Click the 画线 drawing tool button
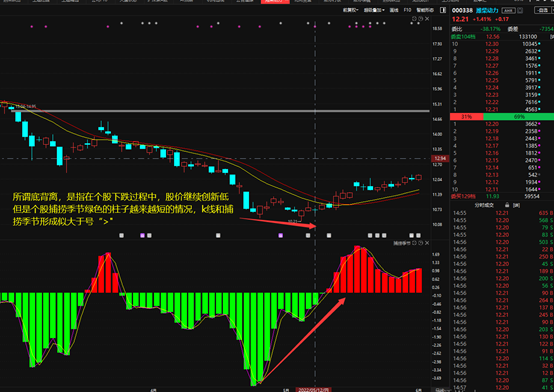This screenshot has width=554, height=392. [x=394, y=10]
